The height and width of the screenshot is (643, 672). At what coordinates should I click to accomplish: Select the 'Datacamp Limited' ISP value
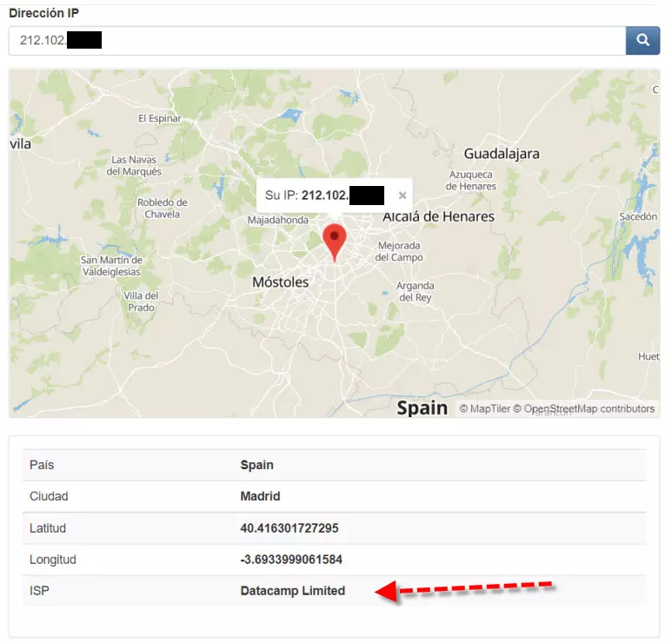pyautogui.click(x=292, y=591)
